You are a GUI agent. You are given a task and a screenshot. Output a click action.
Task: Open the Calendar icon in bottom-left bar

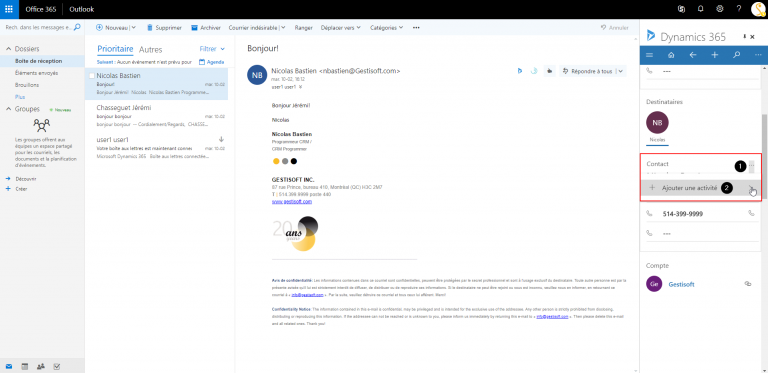point(25,366)
